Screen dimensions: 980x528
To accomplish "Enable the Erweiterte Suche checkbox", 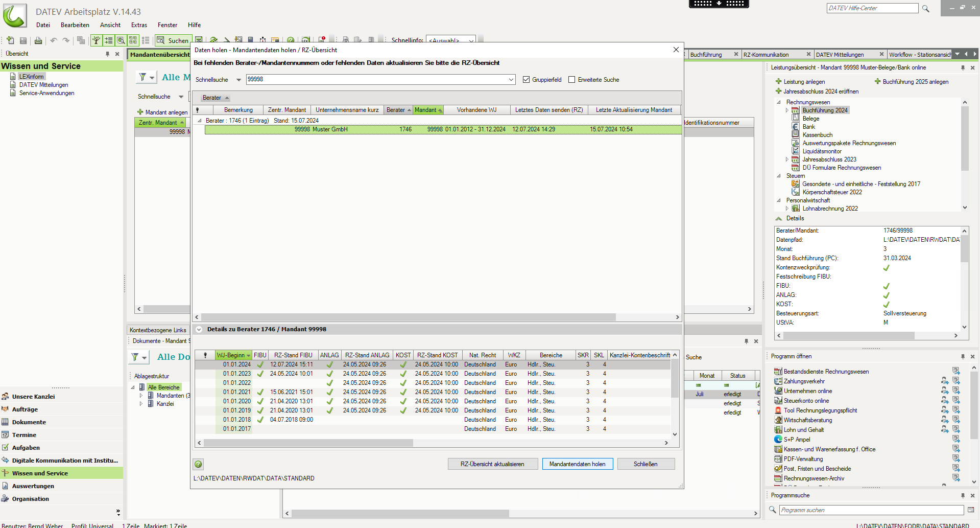I will click(x=571, y=80).
